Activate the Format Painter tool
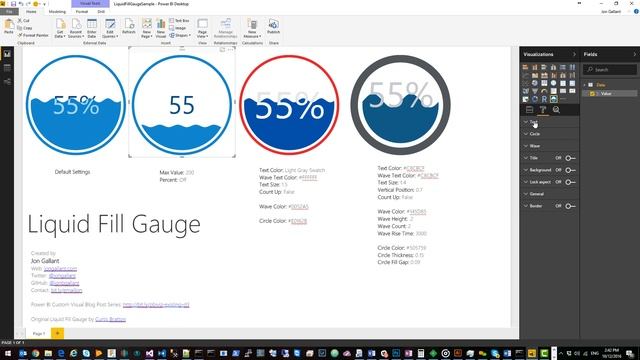 point(33,35)
